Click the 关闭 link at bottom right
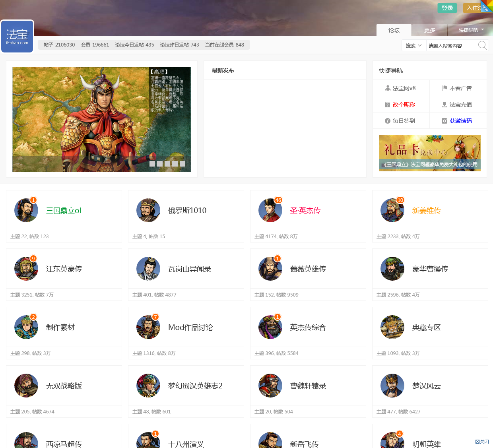The image size is (493, 448). coord(482,442)
